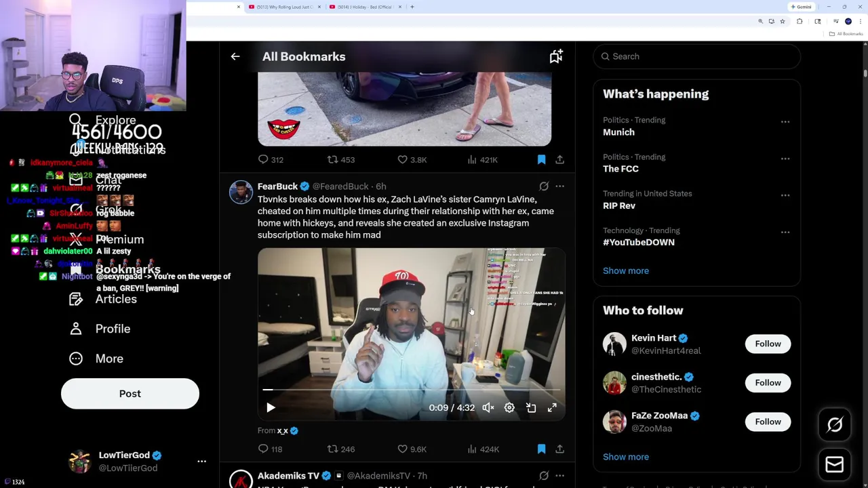Follow Kevin Hart
This screenshot has height=488, width=868.
coord(768,344)
